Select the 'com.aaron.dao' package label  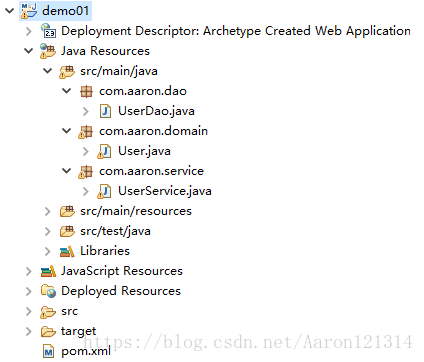click(143, 91)
